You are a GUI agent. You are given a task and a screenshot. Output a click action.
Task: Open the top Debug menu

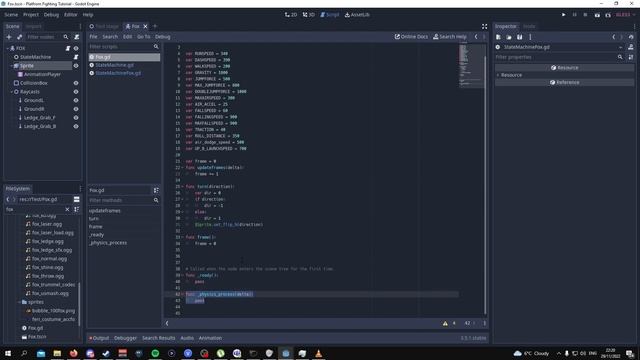point(51,15)
